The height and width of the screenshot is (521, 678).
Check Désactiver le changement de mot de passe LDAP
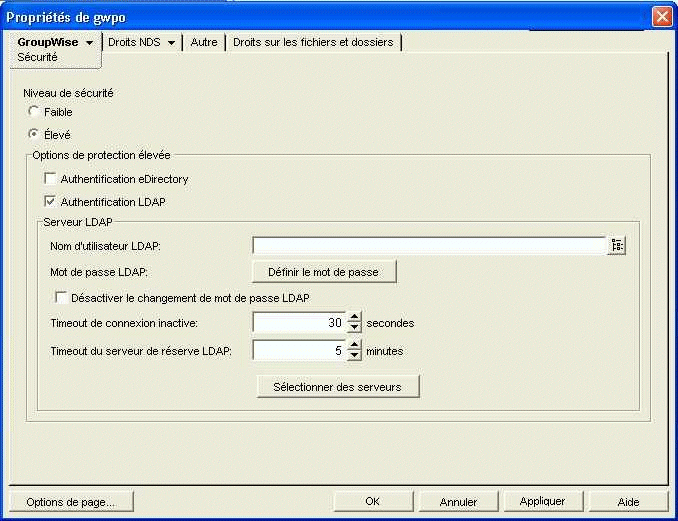pyautogui.click(x=61, y=297)
